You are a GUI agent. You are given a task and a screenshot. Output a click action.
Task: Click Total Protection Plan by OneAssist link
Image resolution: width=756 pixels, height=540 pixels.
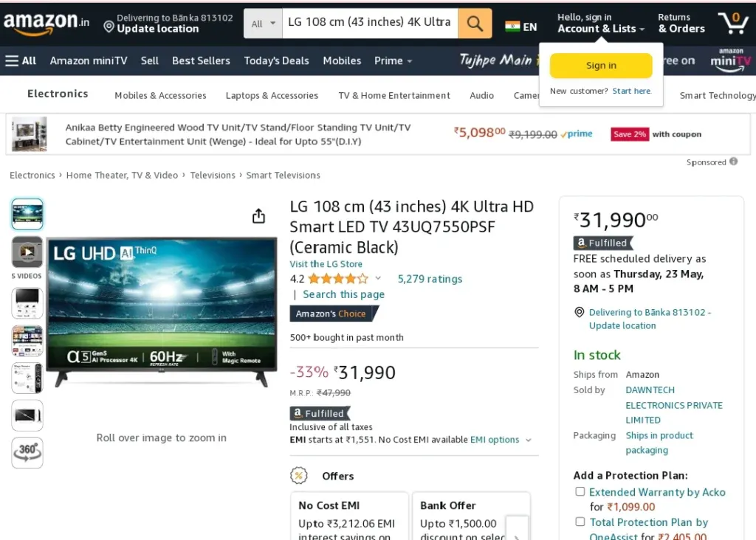648,529
